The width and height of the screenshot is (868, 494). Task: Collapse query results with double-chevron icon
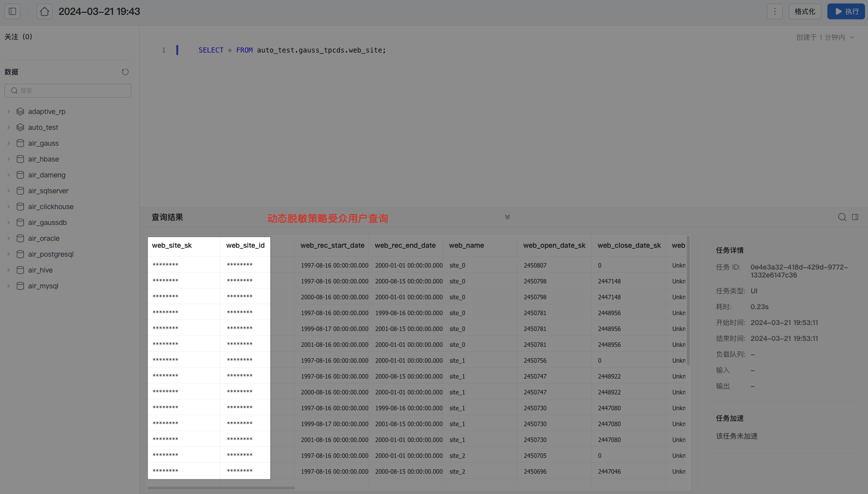click(x=508, y=217)
